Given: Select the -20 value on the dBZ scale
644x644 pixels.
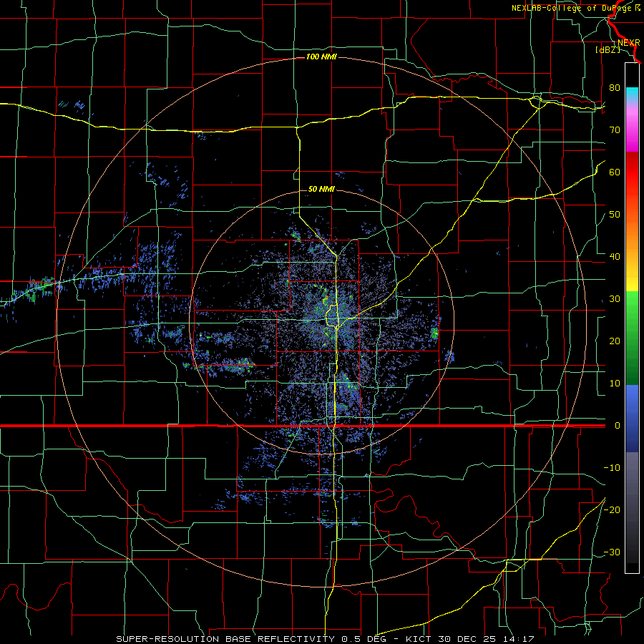Looking at the screenshot, I should tap(612, 510).
